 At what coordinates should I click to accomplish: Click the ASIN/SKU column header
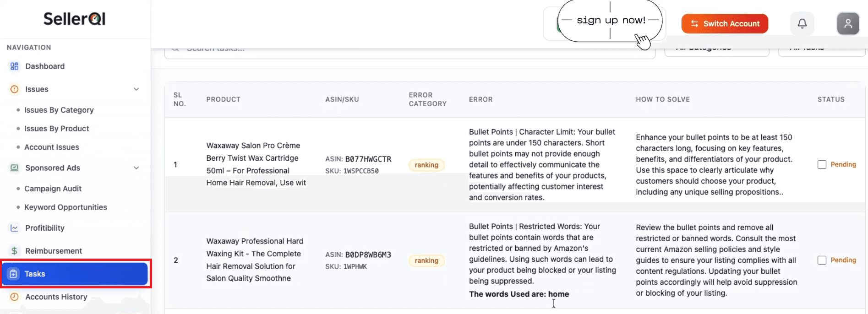[x=342, y=99]
